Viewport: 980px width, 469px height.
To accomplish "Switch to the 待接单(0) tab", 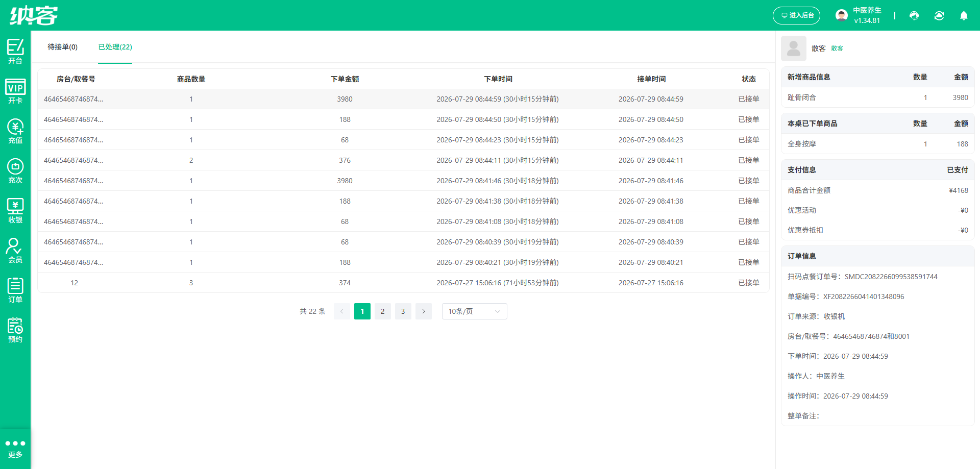I will pos(62,47).
